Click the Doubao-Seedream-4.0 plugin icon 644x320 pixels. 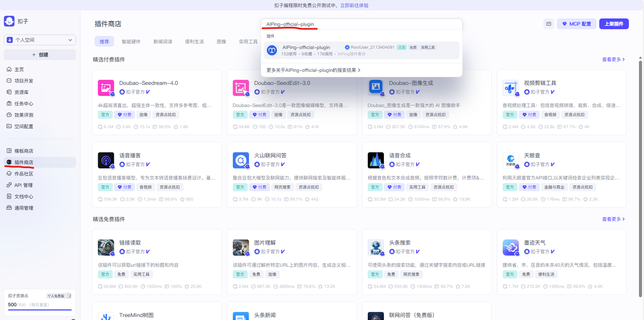coord(106,88)
